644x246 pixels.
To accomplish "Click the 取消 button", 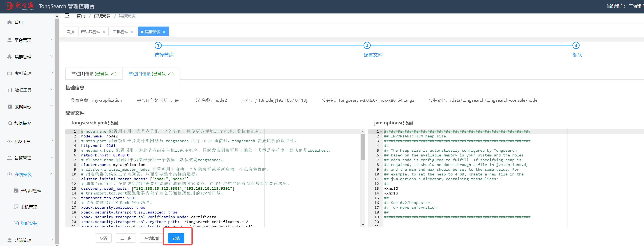I will point(103,238).
